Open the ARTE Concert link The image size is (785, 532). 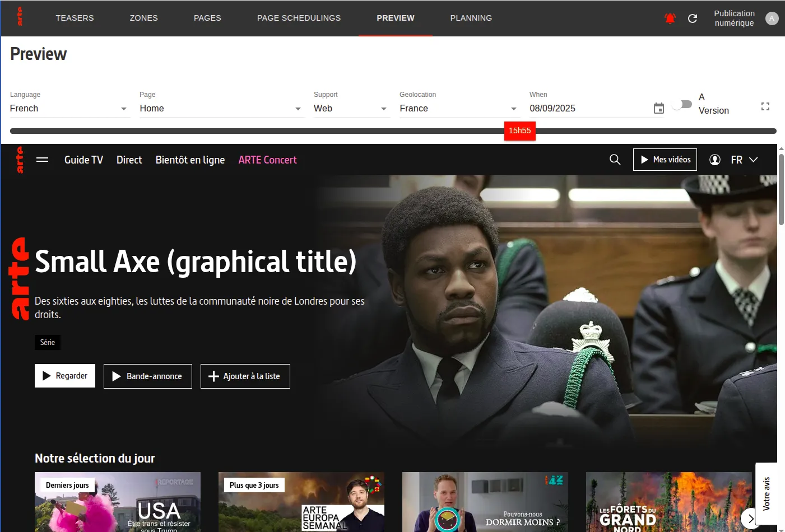(x=267, y=160)
